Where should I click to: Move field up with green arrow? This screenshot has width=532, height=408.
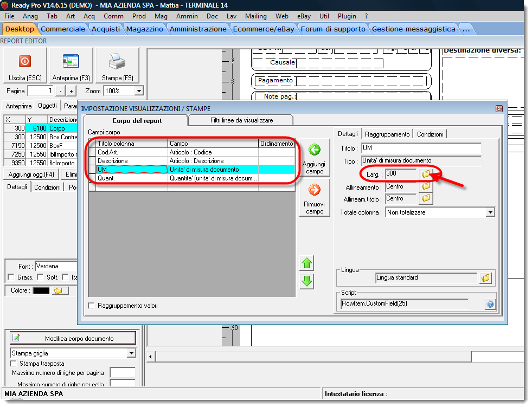pyautogui.click(x=307, y=263)
